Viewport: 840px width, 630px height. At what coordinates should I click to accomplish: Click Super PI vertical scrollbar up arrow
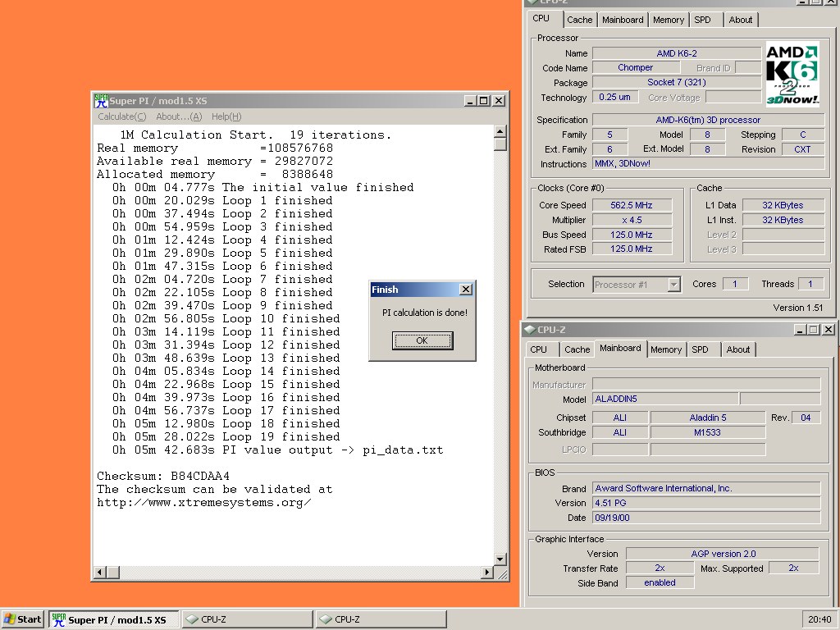[x=500, y=131]
